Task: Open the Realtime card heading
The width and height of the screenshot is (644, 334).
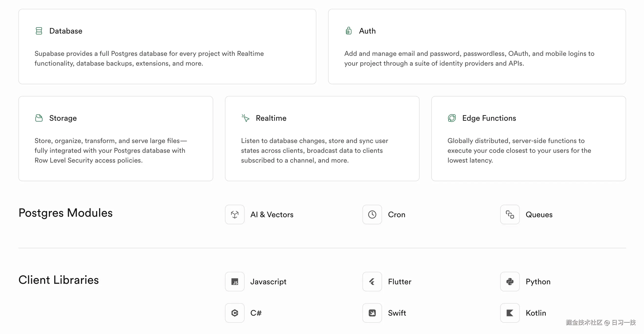Action: tap(271, 118)
